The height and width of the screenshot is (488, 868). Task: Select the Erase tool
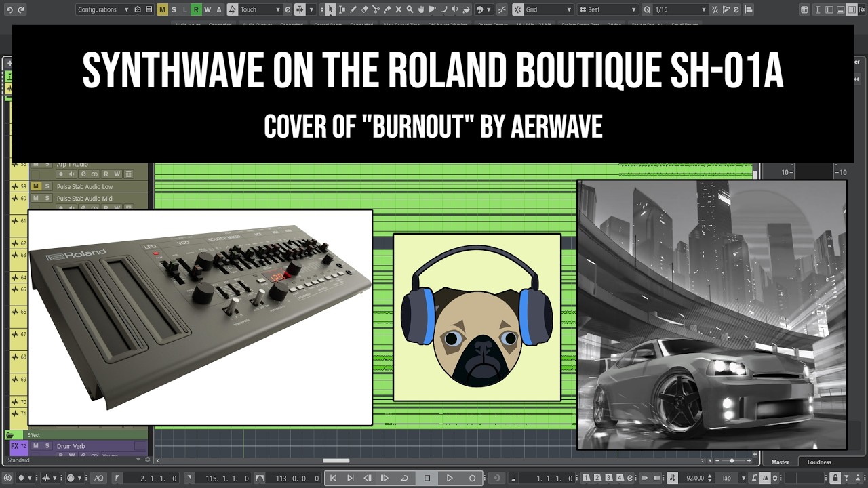click(x=365, y=9)
